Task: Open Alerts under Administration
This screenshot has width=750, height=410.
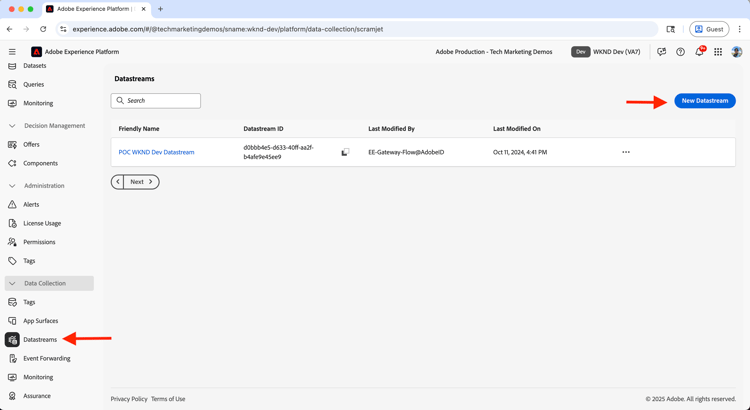Action: point(32,204)
